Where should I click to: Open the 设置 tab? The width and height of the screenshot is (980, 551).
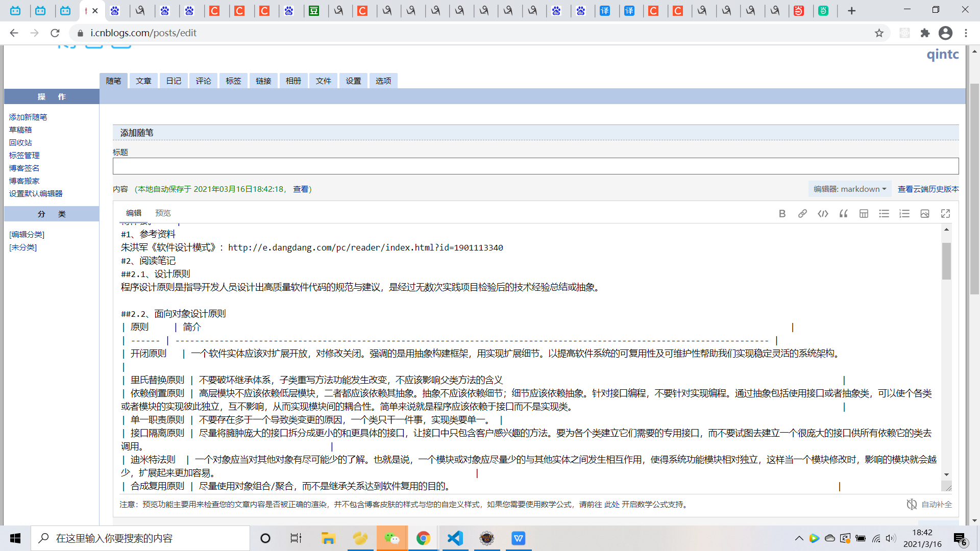(x=353, y=81)
